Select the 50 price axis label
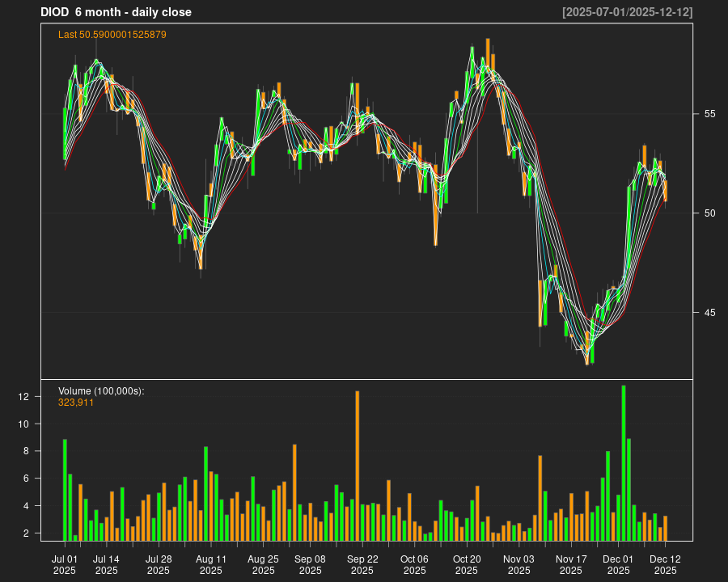This screenshot has height=582, width=728. click(708, 213)
